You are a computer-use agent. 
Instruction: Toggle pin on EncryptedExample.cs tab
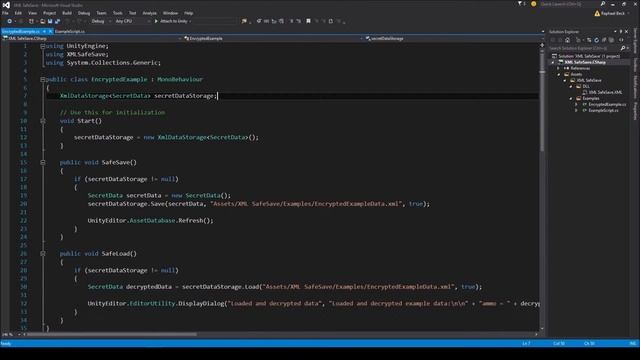[44, 31]
